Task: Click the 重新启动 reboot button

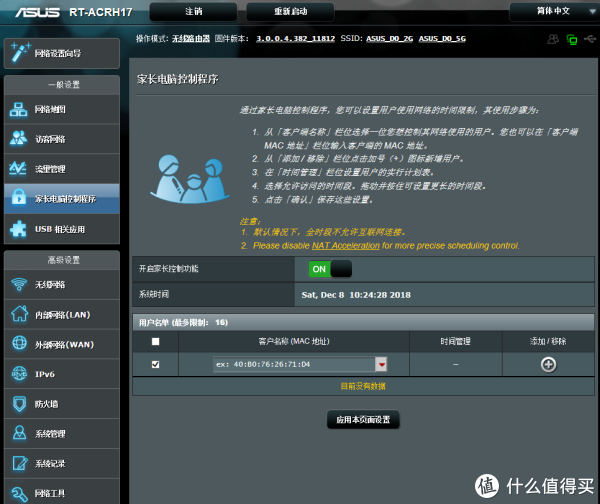Action: (290, 11)
